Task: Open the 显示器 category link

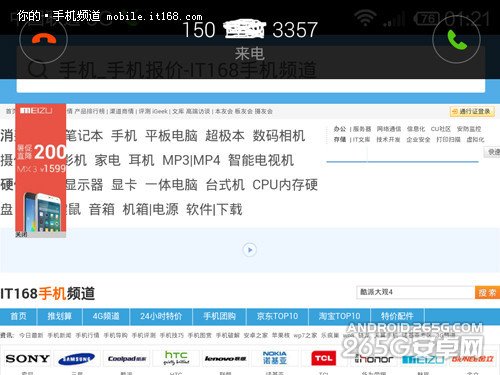Action: point(84,185)
